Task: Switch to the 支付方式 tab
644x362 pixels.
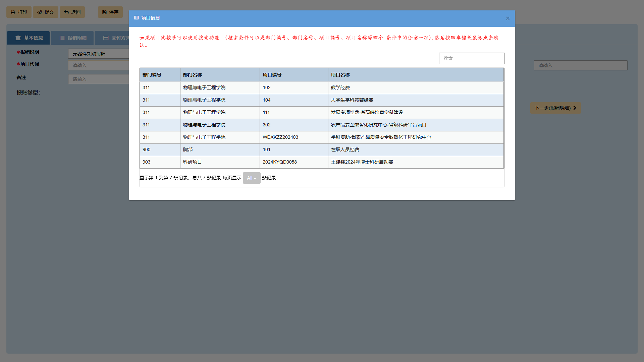Action: point(112,38)
